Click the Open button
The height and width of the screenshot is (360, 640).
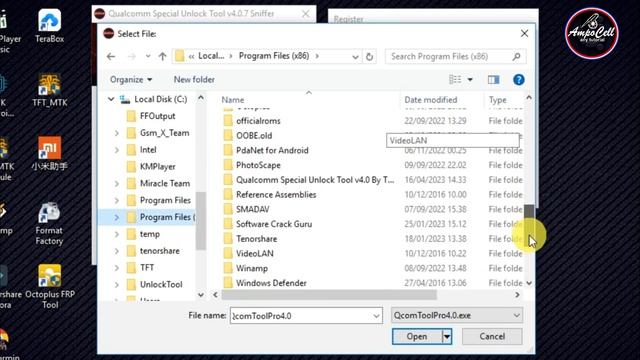[417, 336]
